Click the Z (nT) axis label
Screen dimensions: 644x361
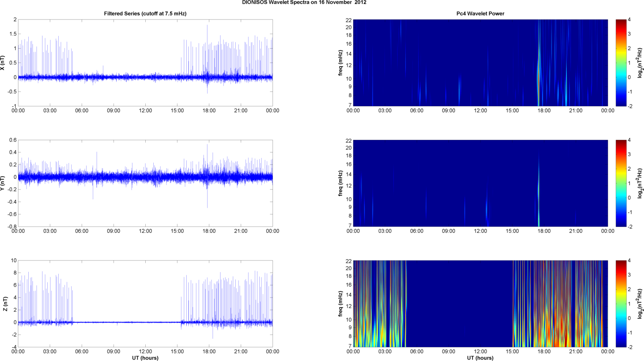(x=5, y=304)
